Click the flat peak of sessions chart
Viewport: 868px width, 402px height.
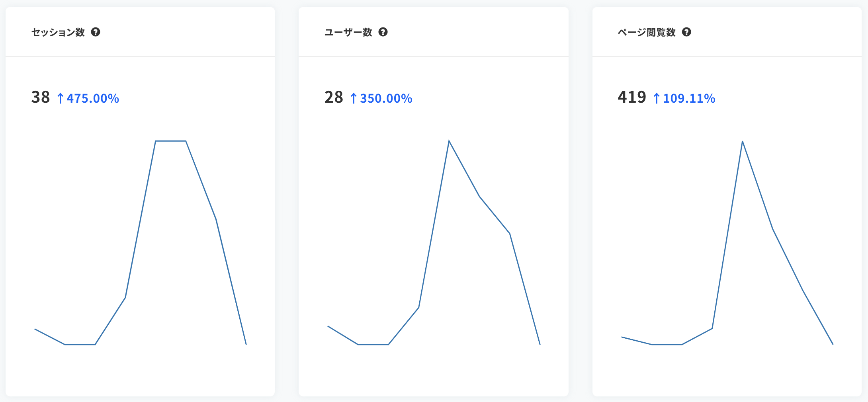[x=171, y=141]
